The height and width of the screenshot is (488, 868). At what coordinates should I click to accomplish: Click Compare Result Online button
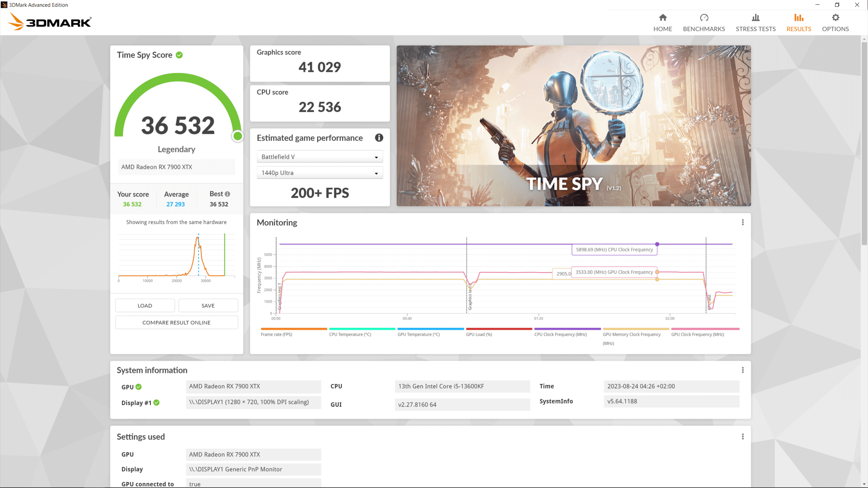176,322
